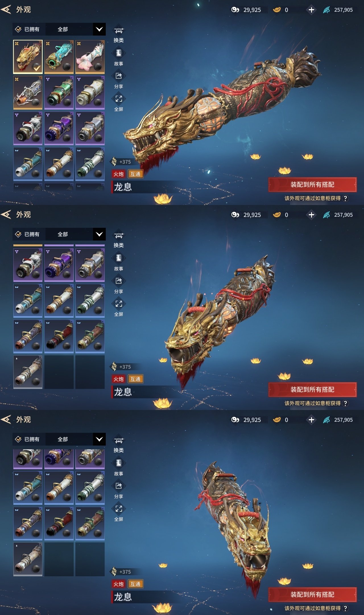Expand the 全部 dropdown arrow in top screen
Image resolution: width=364 pixels, height=615 pixels.
coord(99,29)
